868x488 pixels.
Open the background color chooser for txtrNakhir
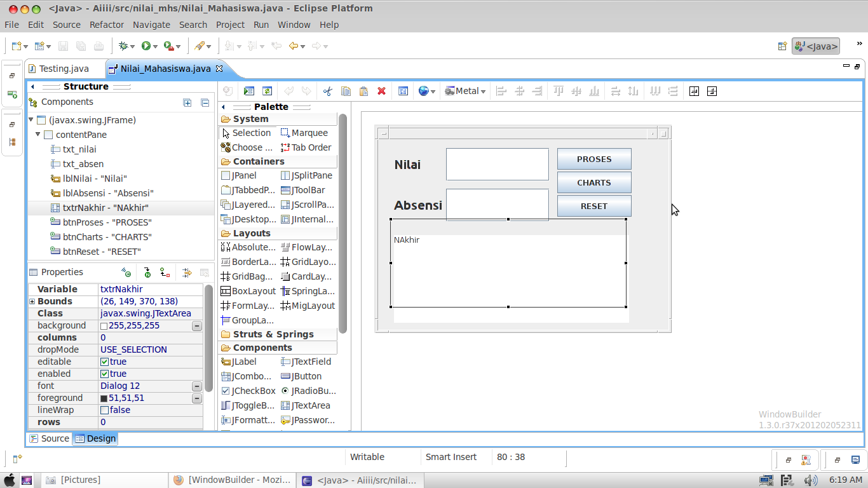196,325
